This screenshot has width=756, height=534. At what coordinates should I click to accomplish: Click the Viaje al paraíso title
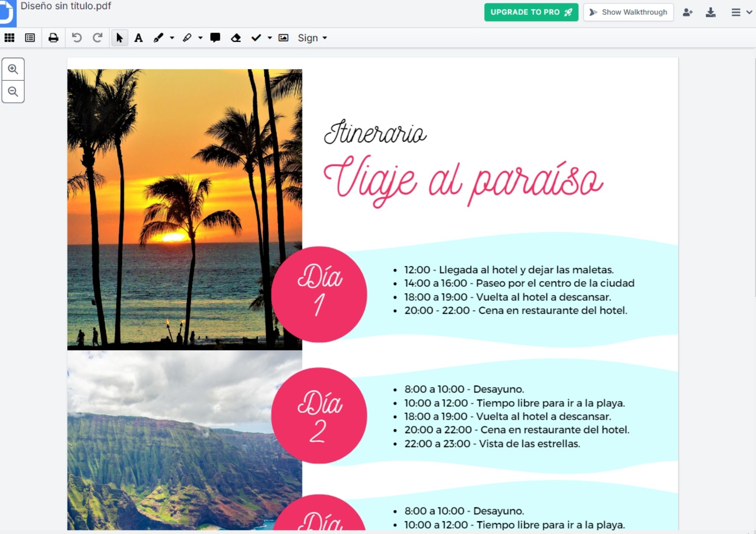point(463,181)
